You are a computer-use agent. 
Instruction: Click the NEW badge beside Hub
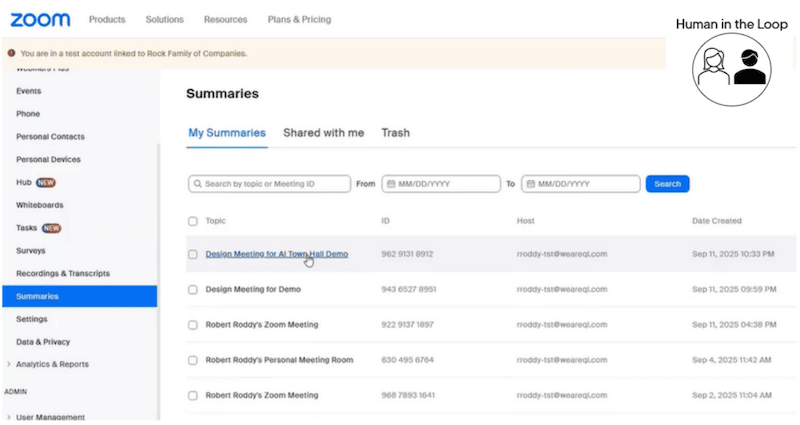click(46, 183)
